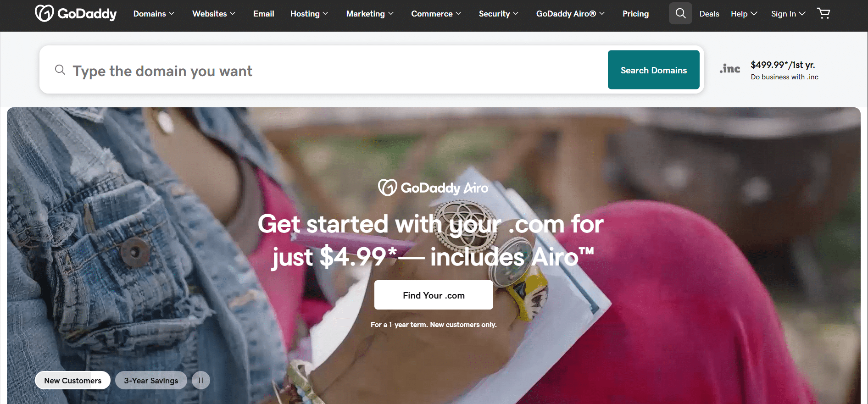Click the search magnifier icon in navbar
The width and height of the screenshot is (868, 404).
click(680, 13)
